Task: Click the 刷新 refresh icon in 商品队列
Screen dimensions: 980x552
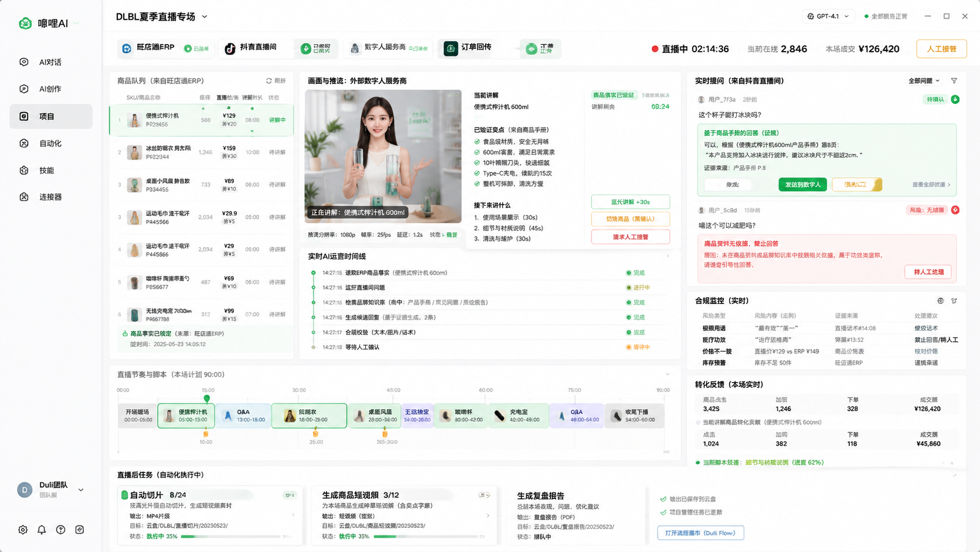Action: tap(269, 81)
